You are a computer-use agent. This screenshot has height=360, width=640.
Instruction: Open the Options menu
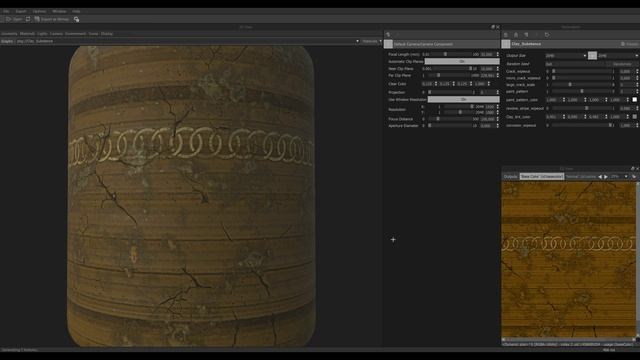(39, 11)
